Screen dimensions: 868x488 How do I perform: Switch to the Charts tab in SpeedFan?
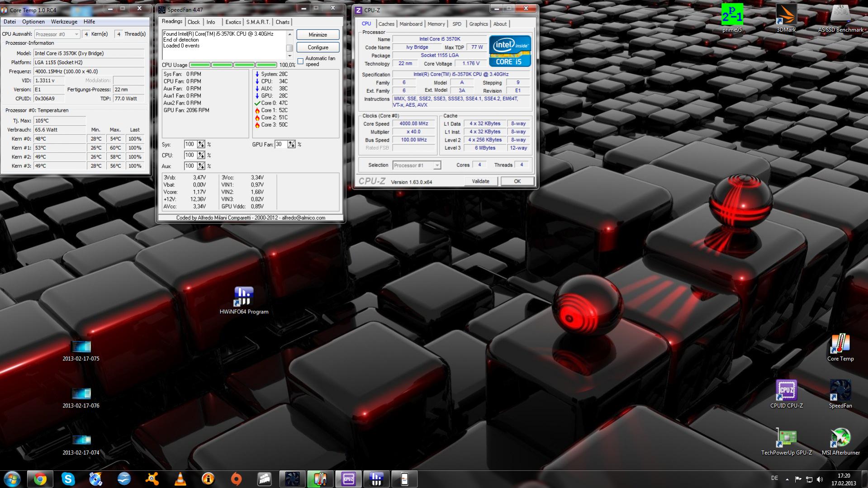pyautogui.click(x=283, y=22)
